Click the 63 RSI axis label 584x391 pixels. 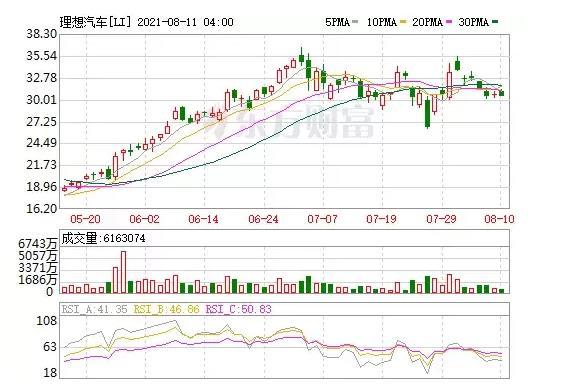click(51, 347)
